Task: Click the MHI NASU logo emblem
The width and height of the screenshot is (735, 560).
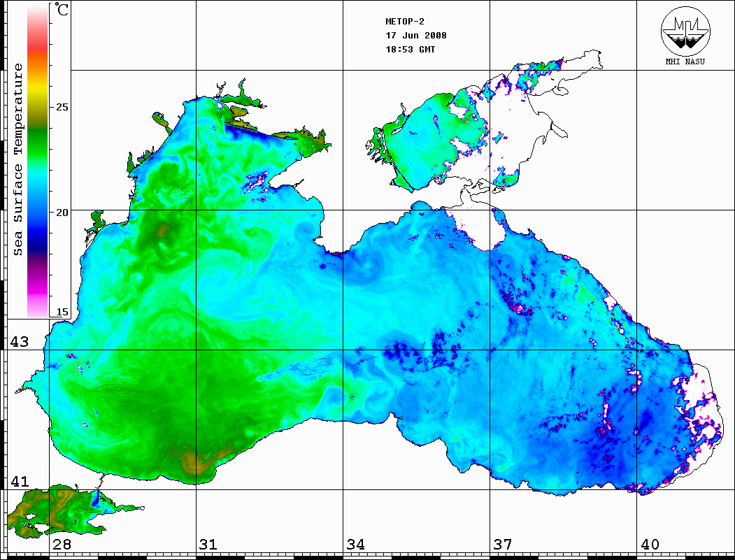Action: [685, 31]
